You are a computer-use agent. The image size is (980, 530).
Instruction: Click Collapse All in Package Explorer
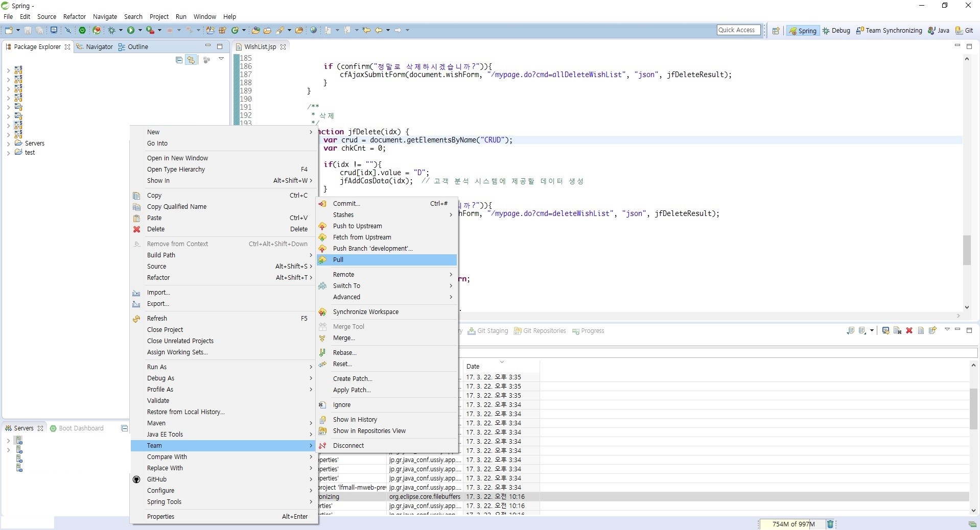coord(179,60)
